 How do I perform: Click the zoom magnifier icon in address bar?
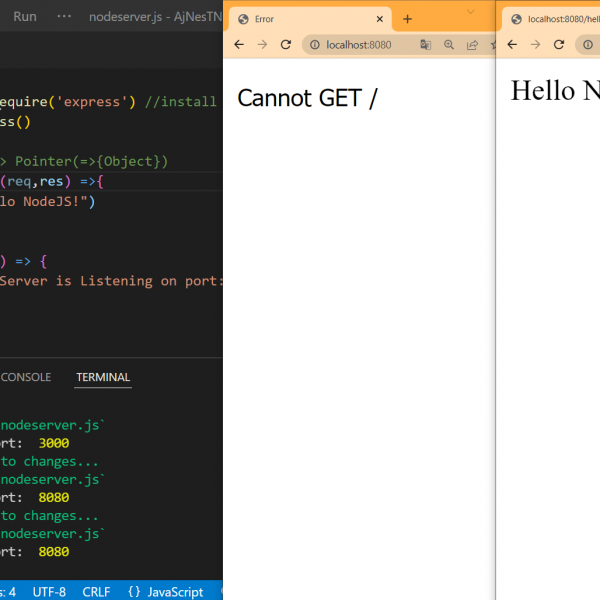point(449,45)
